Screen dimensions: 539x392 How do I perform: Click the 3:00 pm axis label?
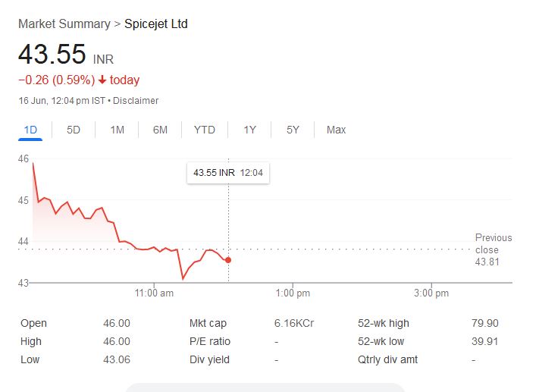[x=431, y=293]
